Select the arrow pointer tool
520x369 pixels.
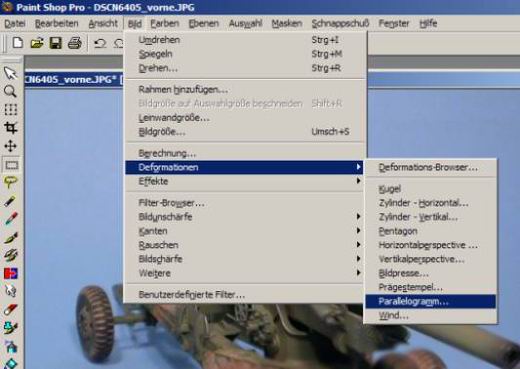pyautogui.click(x=10, y=73)
